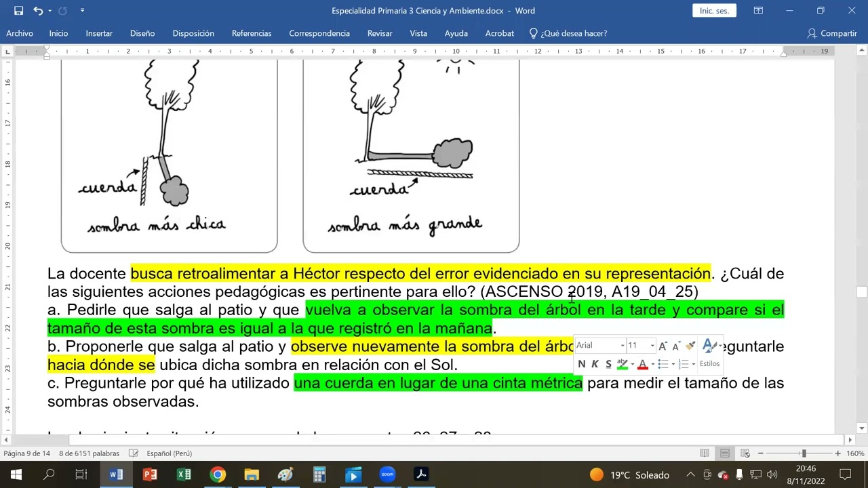Apply red font color
868x488 pixels.
click(643, 364)
